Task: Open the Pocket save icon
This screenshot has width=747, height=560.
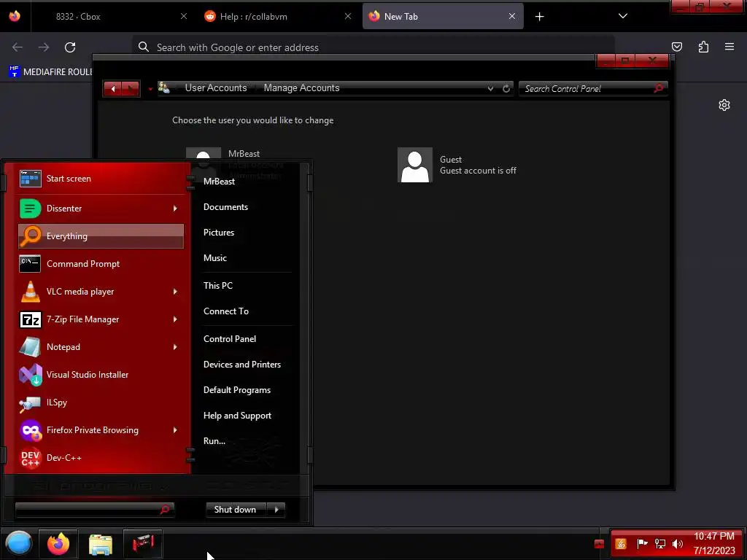Action: click(x=676, y=47)
